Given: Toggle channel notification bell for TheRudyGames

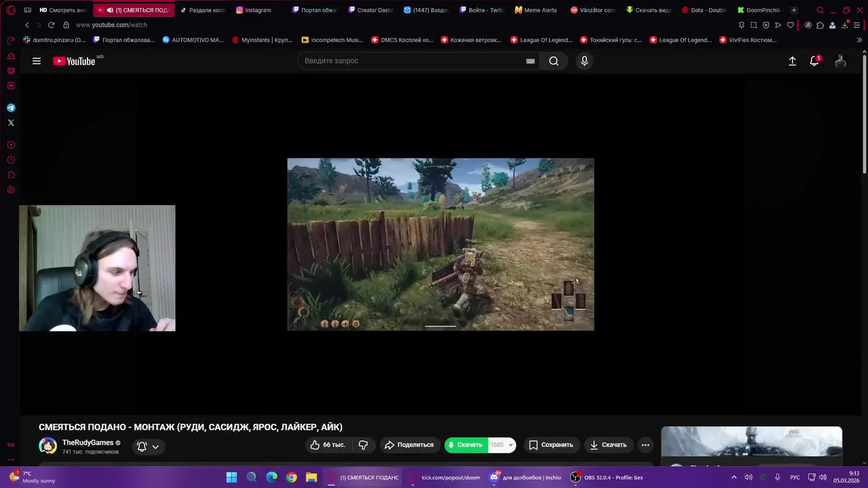Looking at the screenshot, I should click(142, 446).
